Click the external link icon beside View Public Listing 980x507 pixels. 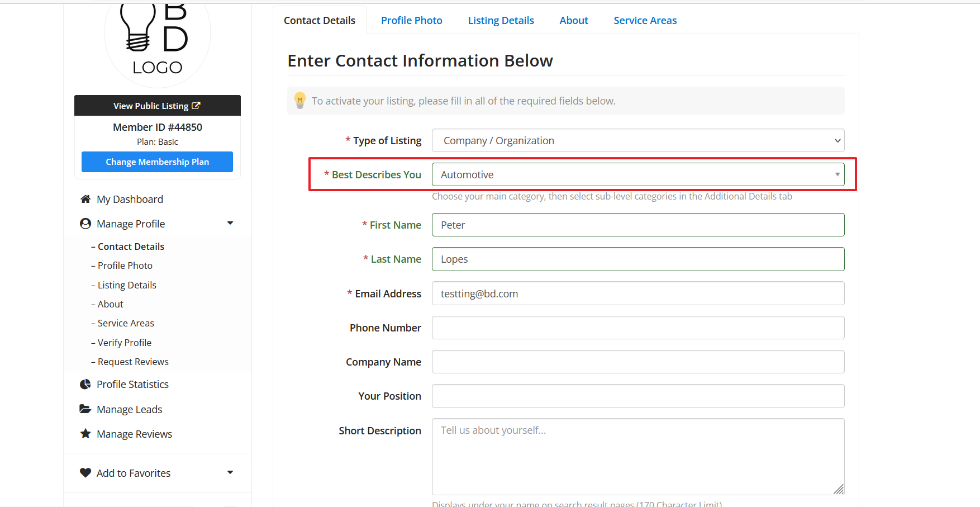click(196, 106)
